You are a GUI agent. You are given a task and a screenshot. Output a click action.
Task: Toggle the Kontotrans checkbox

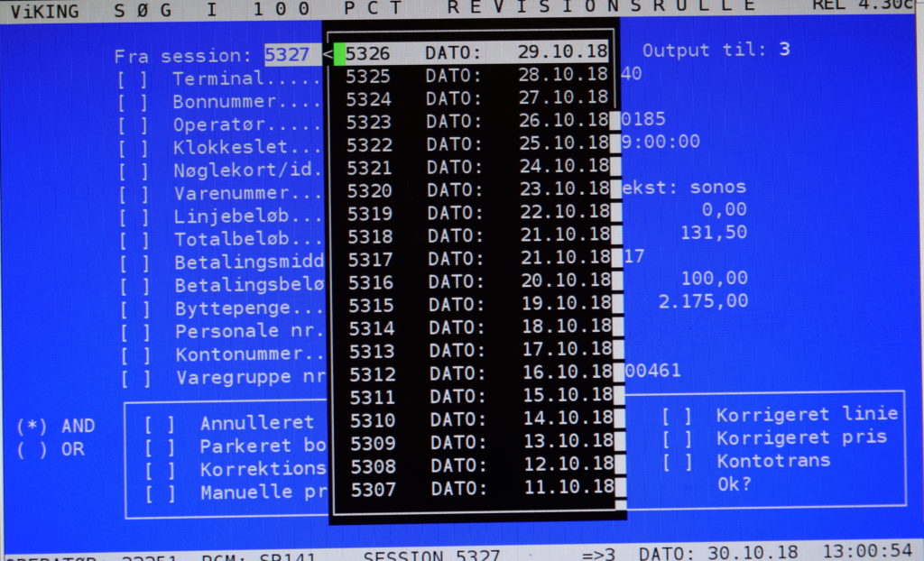[677, 462]
